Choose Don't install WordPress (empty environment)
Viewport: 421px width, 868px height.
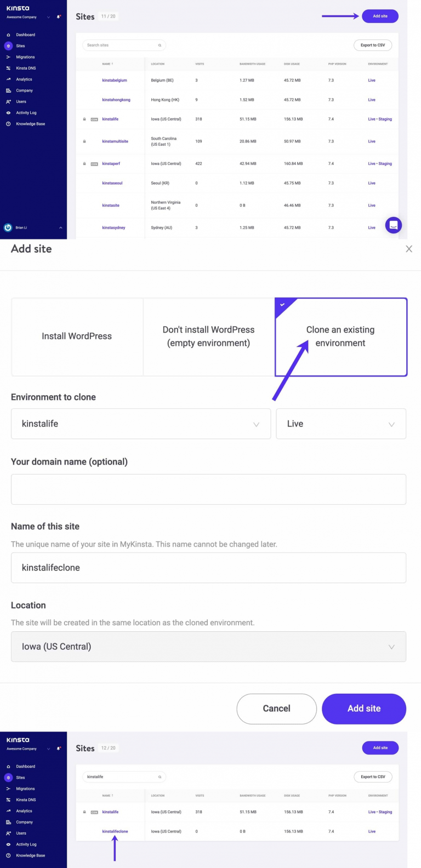point(208,336)
